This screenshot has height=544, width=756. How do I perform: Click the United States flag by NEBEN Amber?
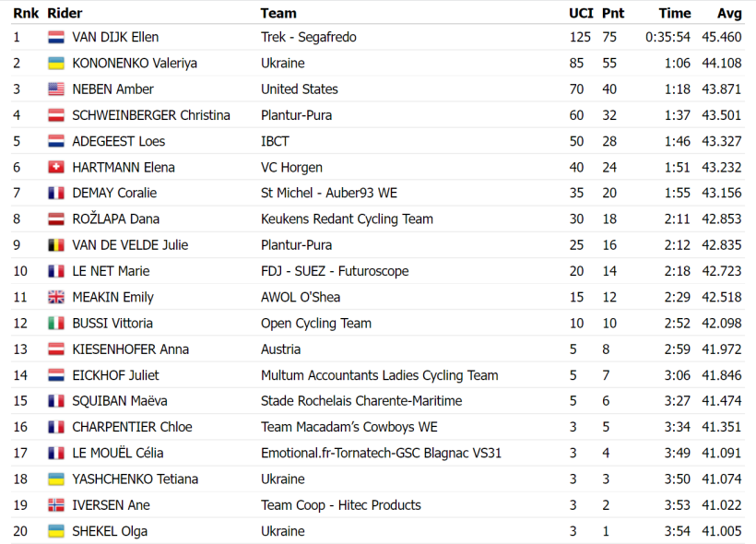(56, 89)
